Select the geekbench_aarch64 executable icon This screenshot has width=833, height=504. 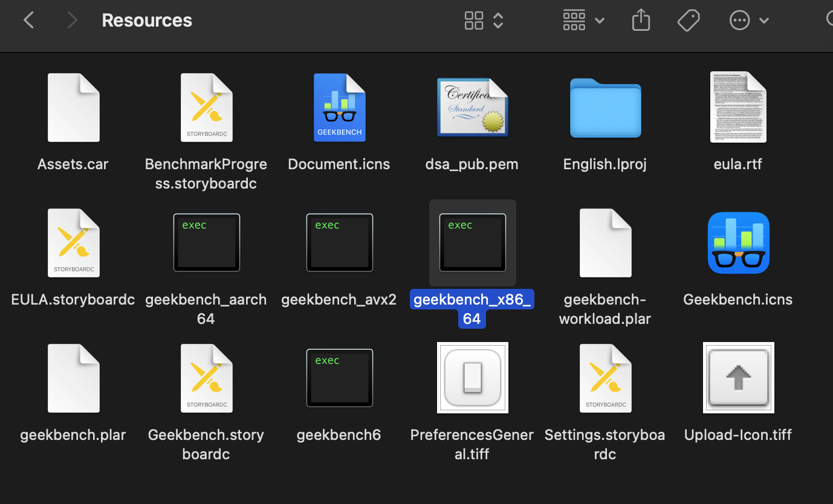(206, 242)
